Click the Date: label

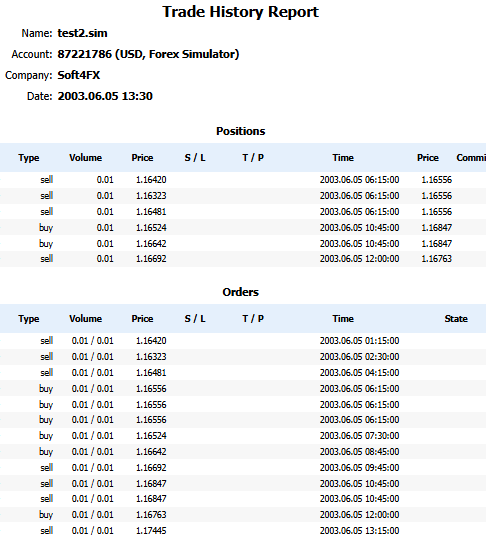[x=39, y=96]
